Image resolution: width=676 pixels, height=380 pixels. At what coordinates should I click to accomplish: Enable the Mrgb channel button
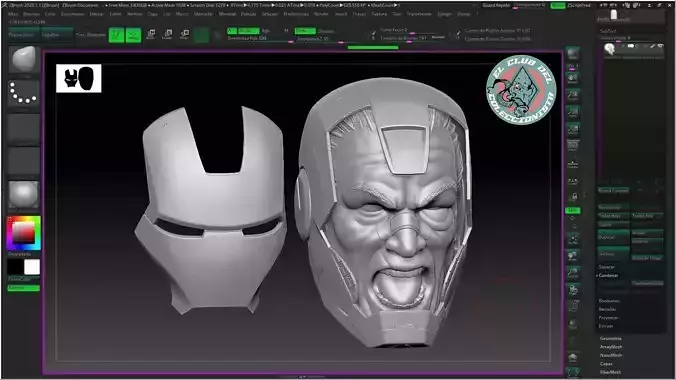[x=248, y=31]
